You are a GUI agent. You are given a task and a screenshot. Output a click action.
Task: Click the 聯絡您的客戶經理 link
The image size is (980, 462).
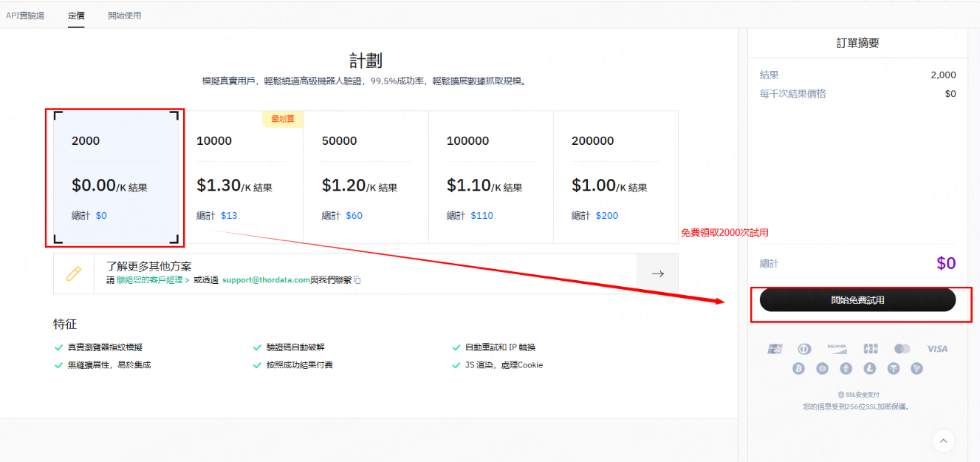tap(152, 280)
